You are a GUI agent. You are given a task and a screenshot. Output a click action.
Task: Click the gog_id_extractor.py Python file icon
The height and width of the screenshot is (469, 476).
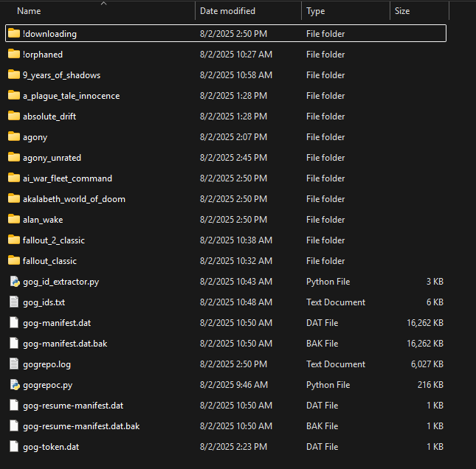[13, 282]
